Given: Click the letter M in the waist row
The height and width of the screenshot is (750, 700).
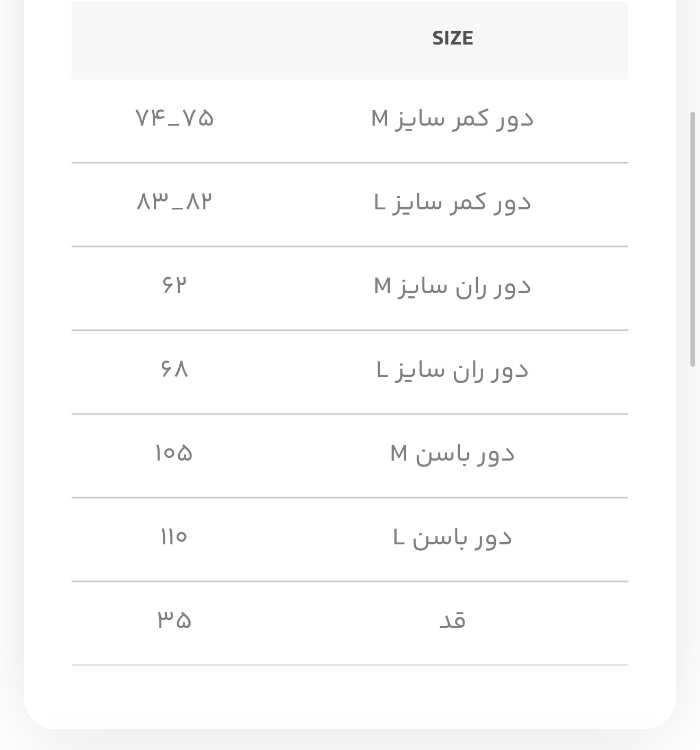Looking at the screenshot, I should [x=380, y=118].
